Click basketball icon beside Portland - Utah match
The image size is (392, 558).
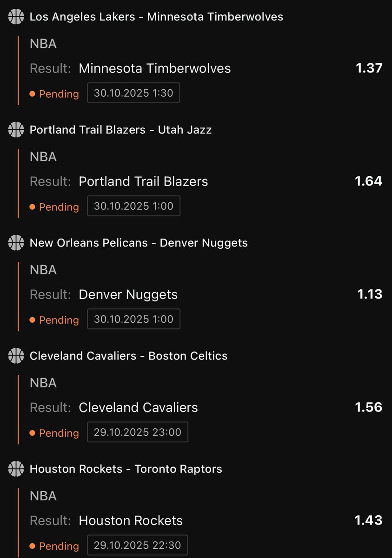16,130
